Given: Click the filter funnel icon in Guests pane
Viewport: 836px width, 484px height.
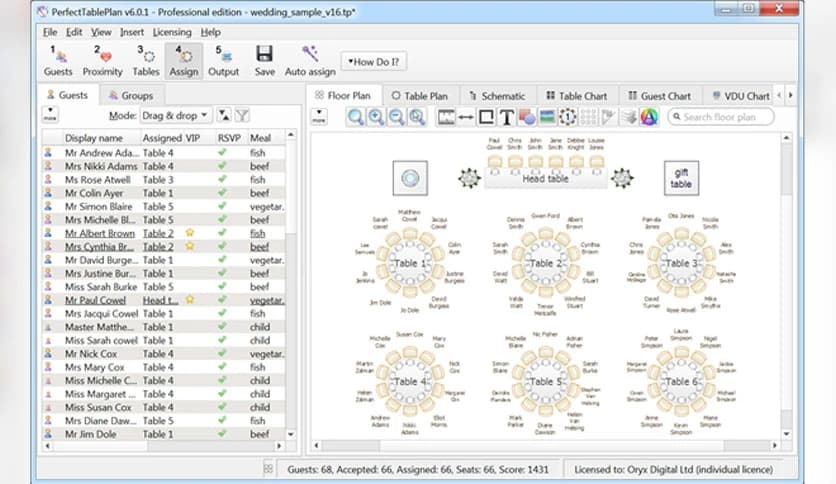Looking at the screenshot, I should 242,115.
